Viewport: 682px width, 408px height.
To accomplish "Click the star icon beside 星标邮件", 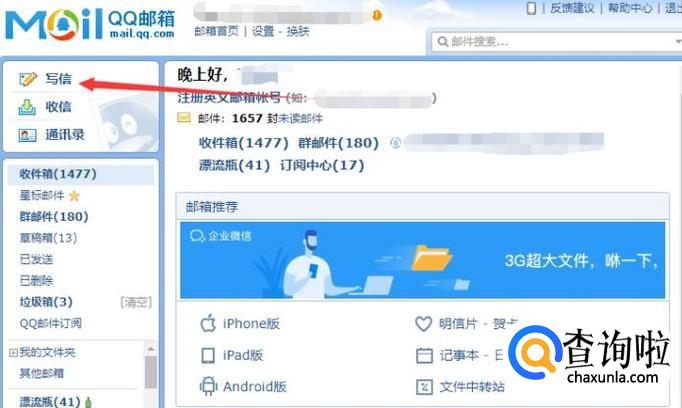I will [74, 196].
